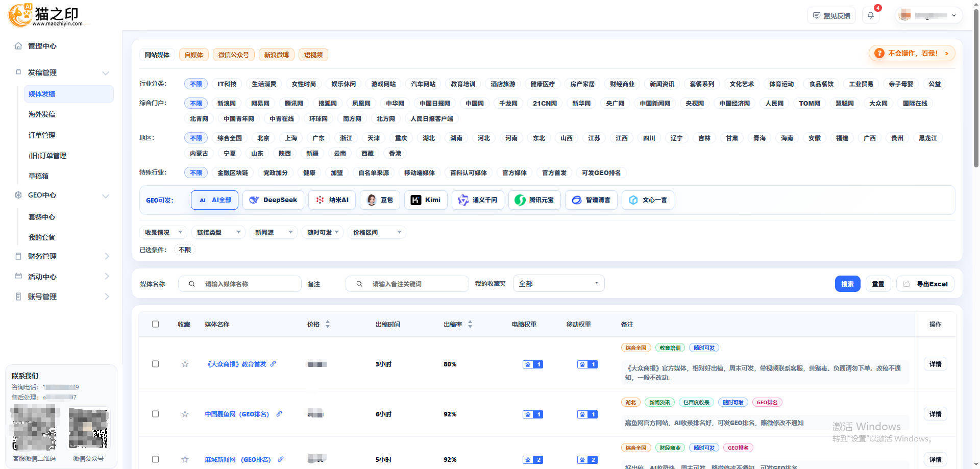Viewport: 980px width, 469px height.
Task: Select the DeepSeek GEO filter icon
Action: click(254, 200)
